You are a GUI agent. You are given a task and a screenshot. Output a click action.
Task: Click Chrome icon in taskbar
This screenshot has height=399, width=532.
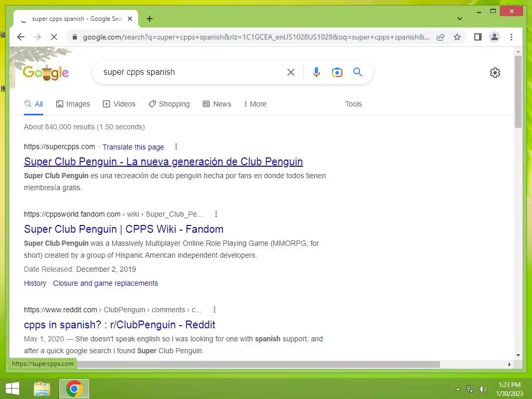(74, 389)
